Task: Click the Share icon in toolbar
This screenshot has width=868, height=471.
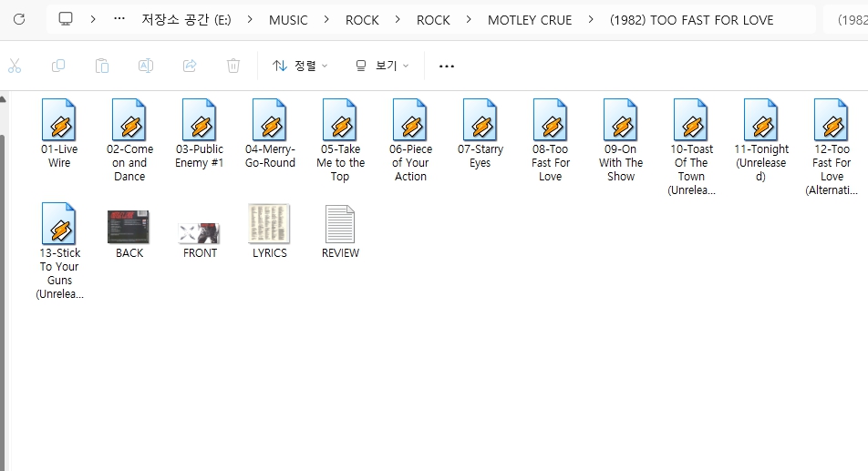Action: (x=190, y=66)
